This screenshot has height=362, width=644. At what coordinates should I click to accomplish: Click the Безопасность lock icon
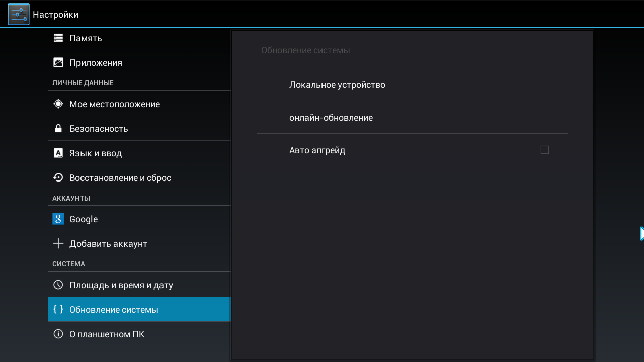click(58, 129)
